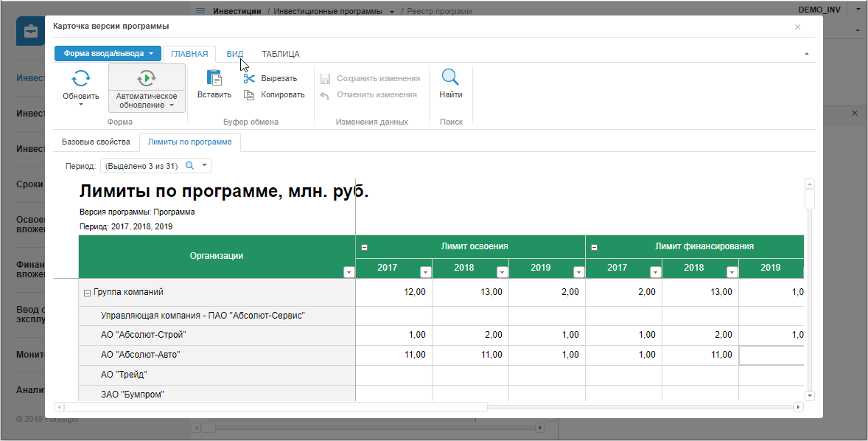Screen dimensions: 868x441
Task: Toggle Автоматическое обновление button
Action: [x=147, y=79]
